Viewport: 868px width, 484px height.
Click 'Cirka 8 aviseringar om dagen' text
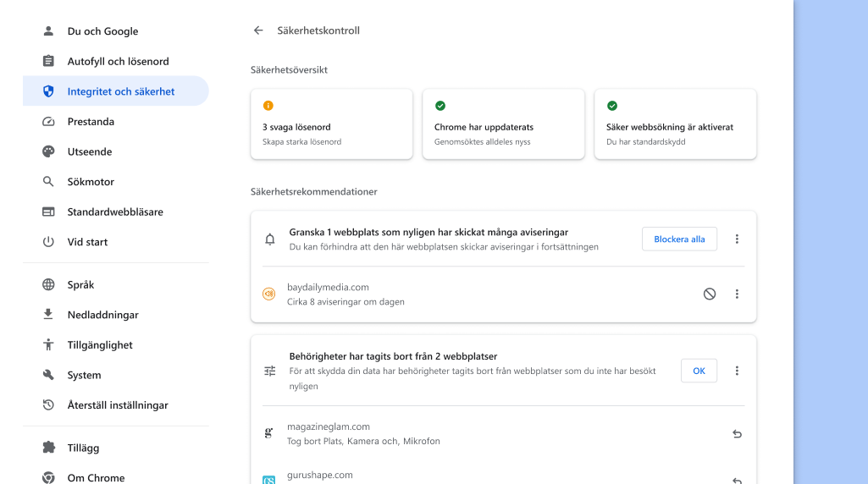point(346,301)
